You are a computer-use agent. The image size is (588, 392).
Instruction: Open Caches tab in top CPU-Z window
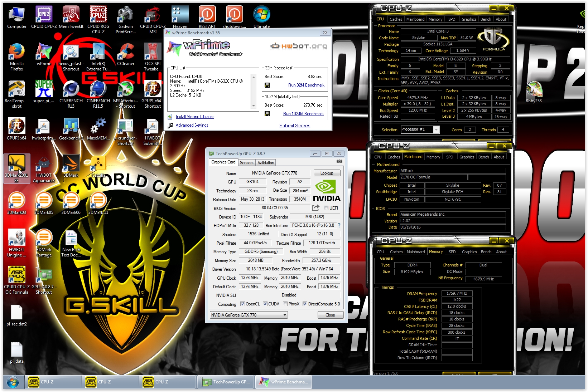point(396,19)
